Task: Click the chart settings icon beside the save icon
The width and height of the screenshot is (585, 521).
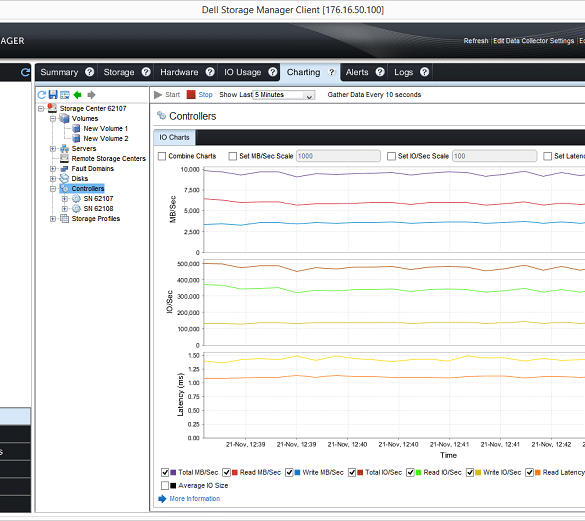Action: pyautogui.click(x=65, y=95)
